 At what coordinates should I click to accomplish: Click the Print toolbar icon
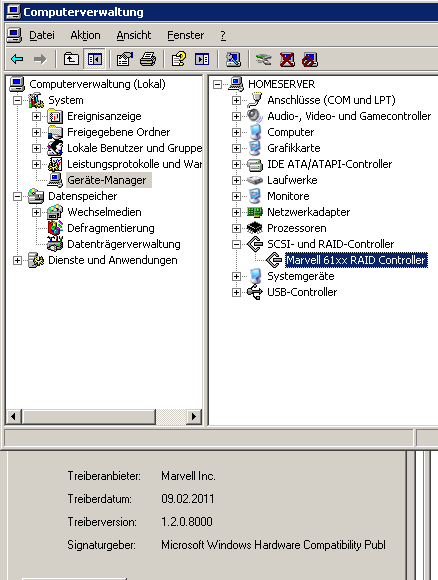(148, 59)
